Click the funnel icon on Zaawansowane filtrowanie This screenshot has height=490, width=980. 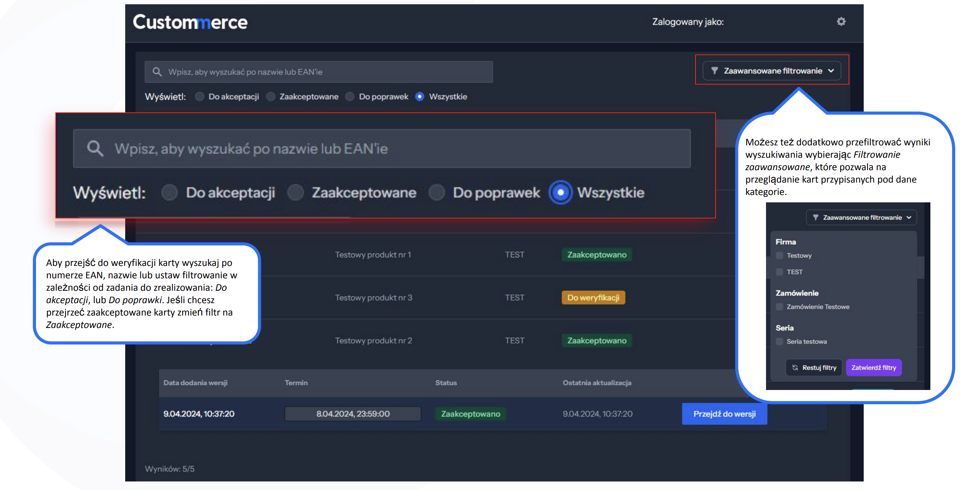click(715, 71)
